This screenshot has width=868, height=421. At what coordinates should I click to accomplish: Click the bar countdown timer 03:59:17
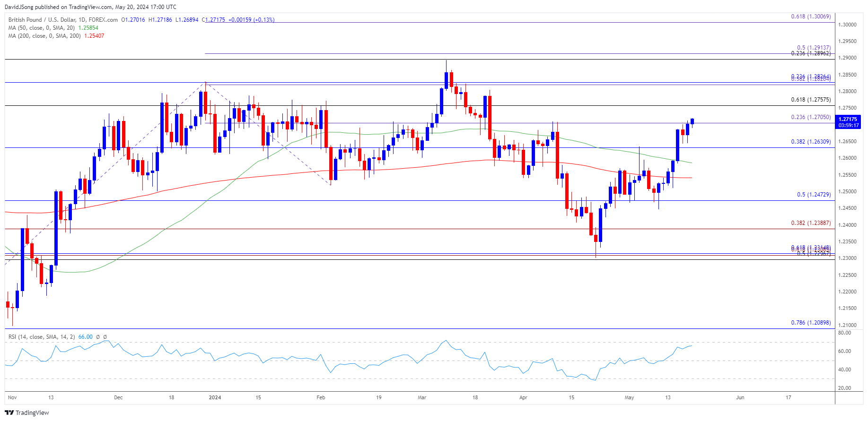848,126
